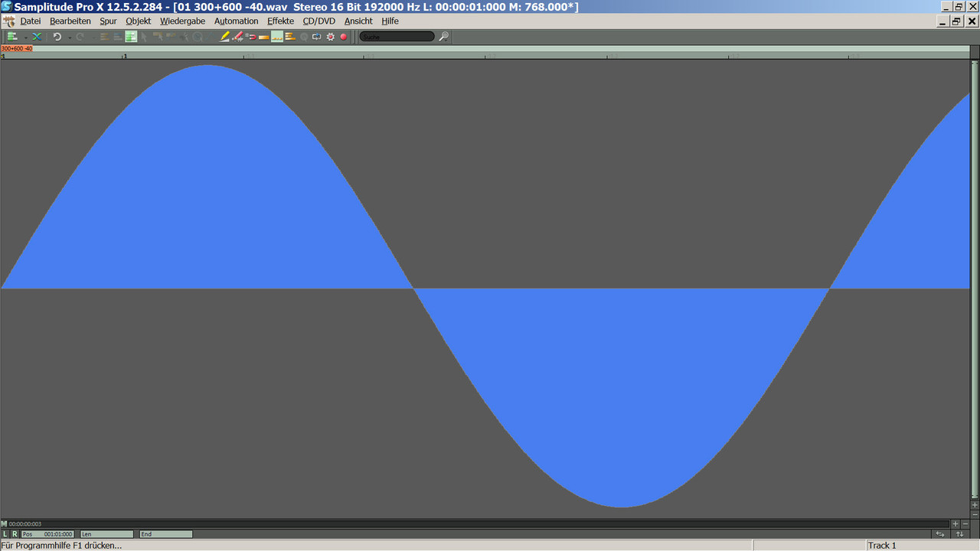The width and height of the screenshot is (980, 551).
Task: Click the crossfade X toolbar icon
Action: (x=36, y=36)
